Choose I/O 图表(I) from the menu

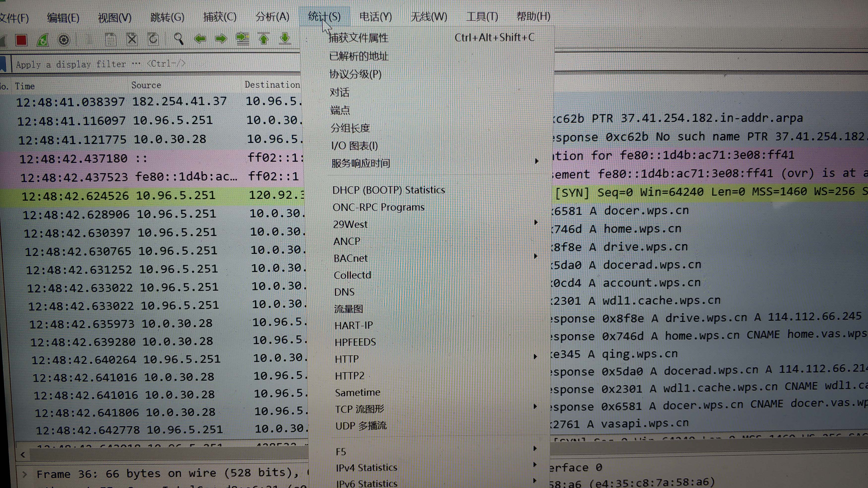click(x=354, y=146)
